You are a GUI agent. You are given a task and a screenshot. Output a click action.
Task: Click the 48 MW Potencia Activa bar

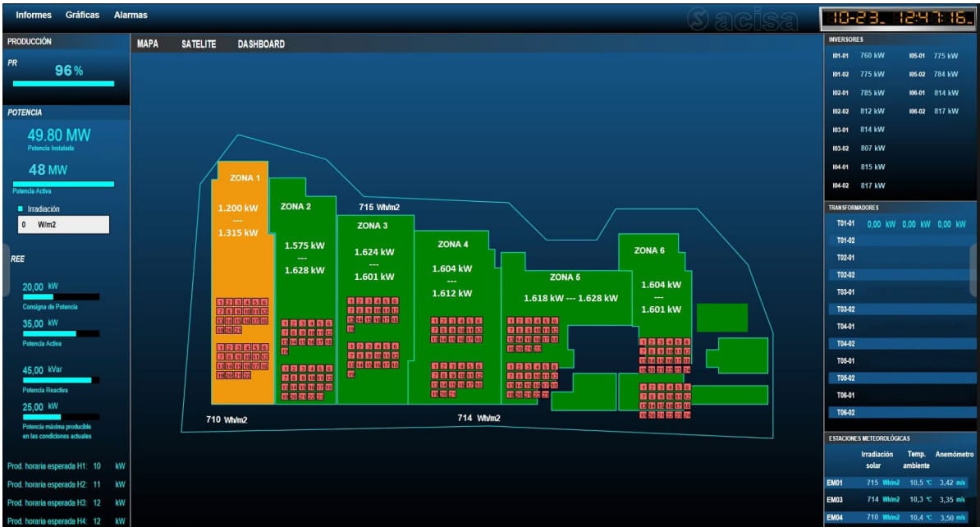point(63,184)
